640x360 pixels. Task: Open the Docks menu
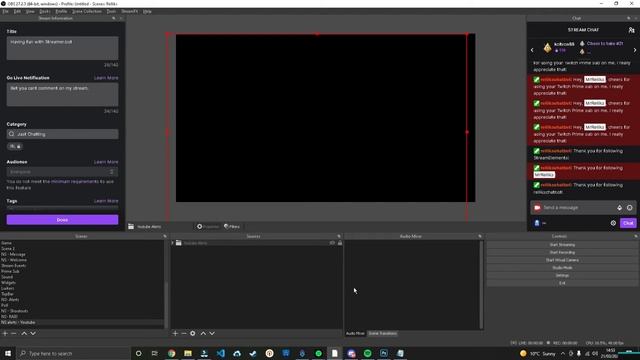point(44,11)
